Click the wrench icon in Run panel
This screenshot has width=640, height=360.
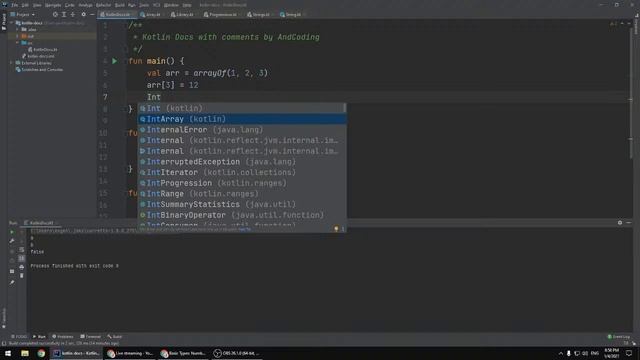point(12,241)
